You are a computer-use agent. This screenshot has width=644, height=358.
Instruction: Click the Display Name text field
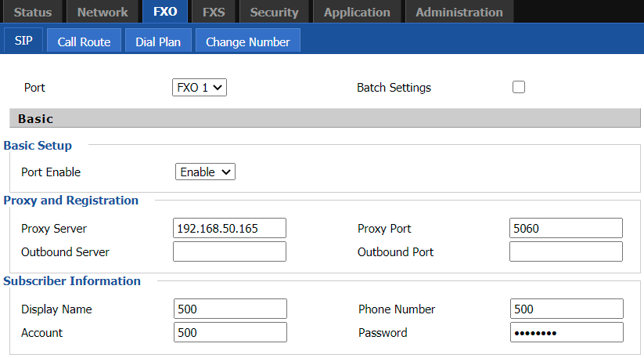230,309
